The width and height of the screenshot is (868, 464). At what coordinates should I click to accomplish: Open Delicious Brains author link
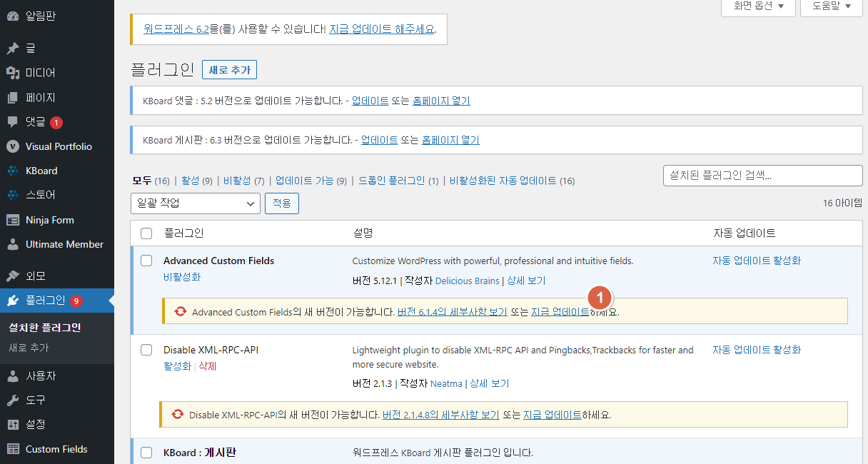pyautogui.click(x=467, y=281)
